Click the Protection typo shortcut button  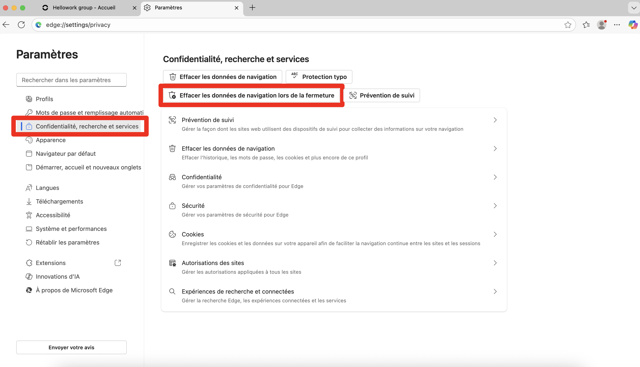click(x=319, y=77)
